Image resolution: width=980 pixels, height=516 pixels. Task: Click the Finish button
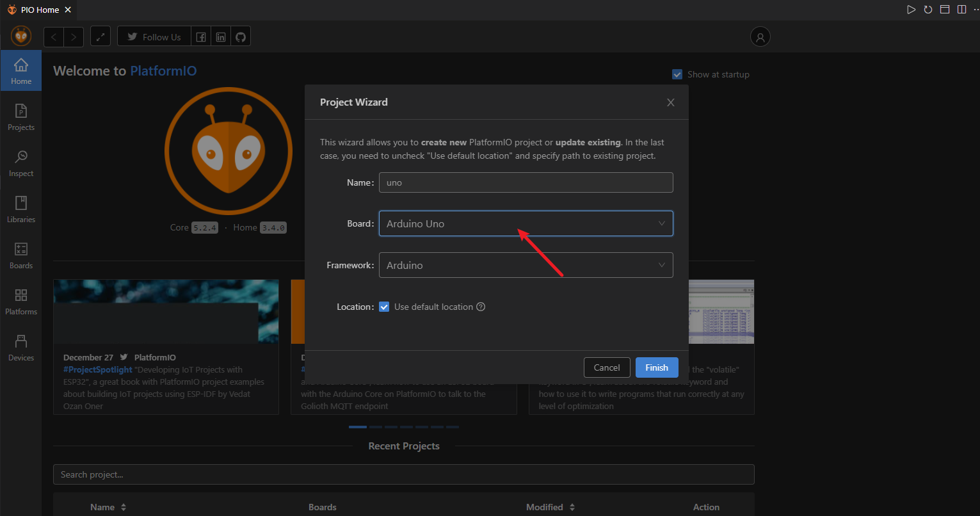coord(657,367)
